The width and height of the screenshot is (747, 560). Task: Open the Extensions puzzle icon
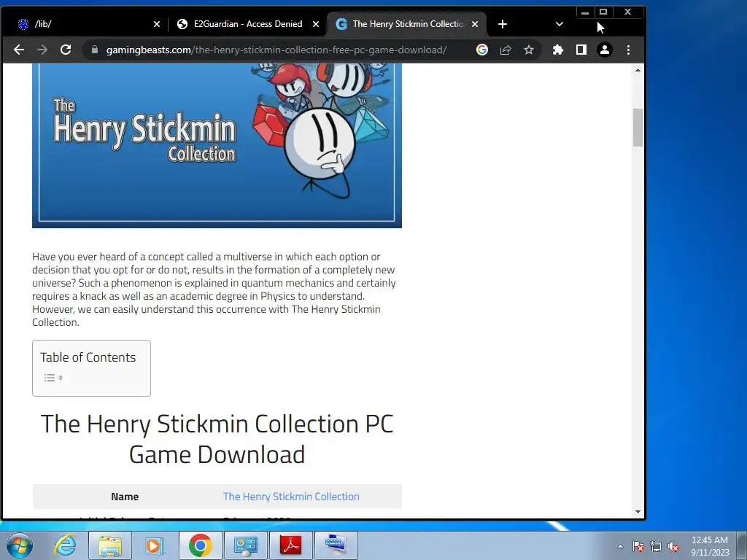(558, 50)
